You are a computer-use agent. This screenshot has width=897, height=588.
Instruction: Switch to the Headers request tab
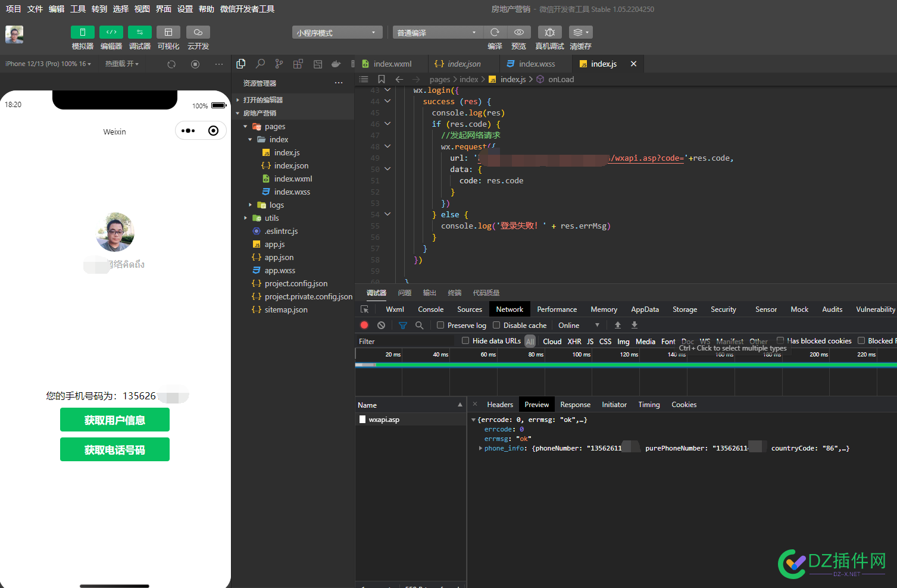pos(499,405)
